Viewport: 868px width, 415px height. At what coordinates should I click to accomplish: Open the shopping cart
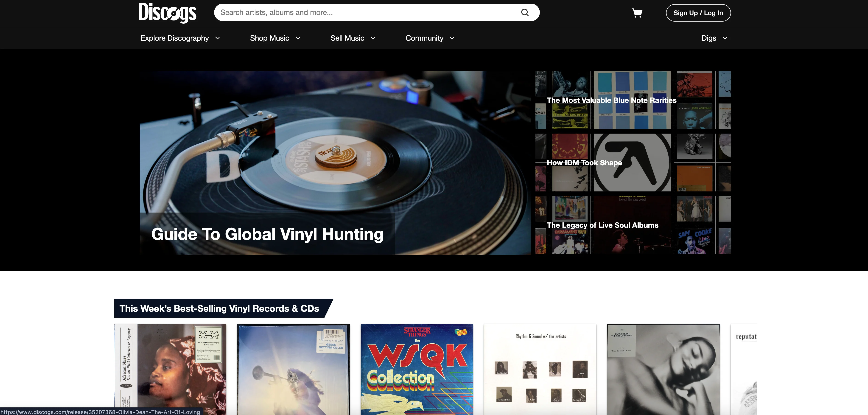point(637,13)
